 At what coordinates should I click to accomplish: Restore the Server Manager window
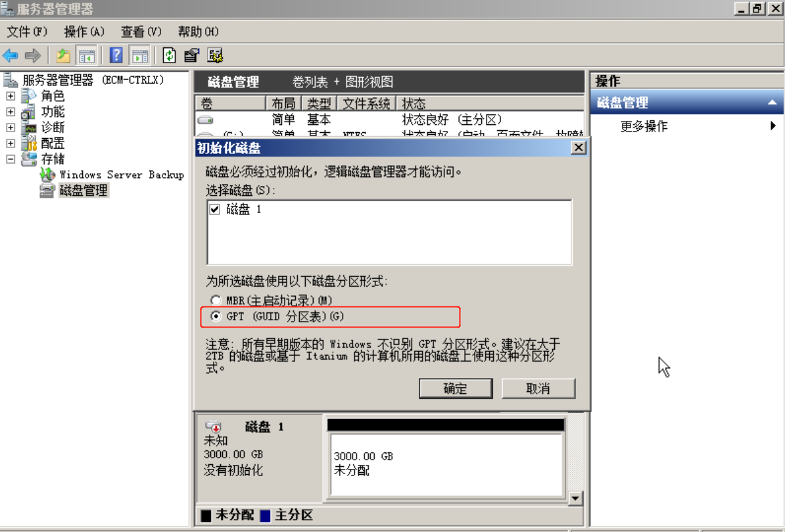[757, 9]
